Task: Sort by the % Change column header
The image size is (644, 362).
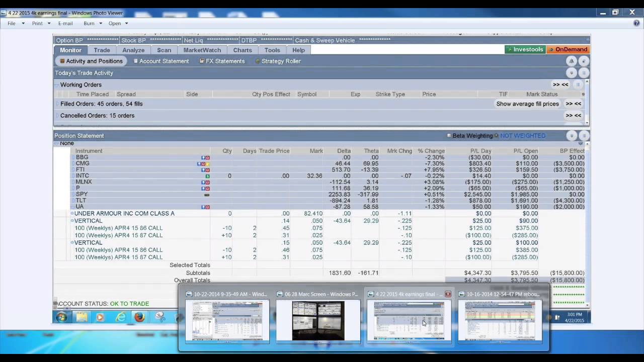Action: 431,151
